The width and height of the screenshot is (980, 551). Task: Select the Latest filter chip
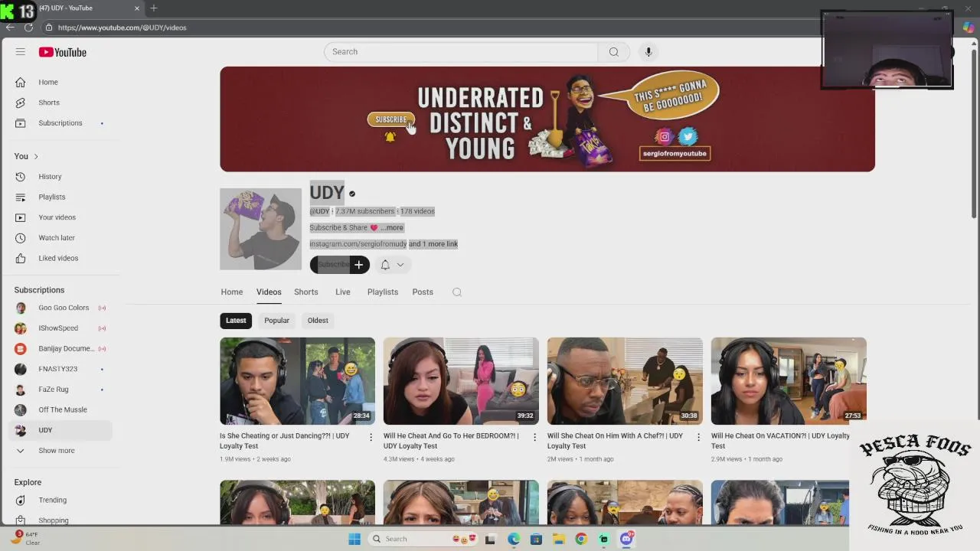pyautogui.click(x=236, y=321)
